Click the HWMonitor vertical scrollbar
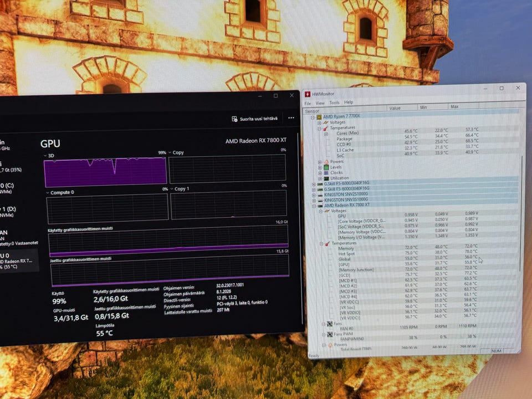This screenshot has height=399, width=532. (x=521, y=213)
